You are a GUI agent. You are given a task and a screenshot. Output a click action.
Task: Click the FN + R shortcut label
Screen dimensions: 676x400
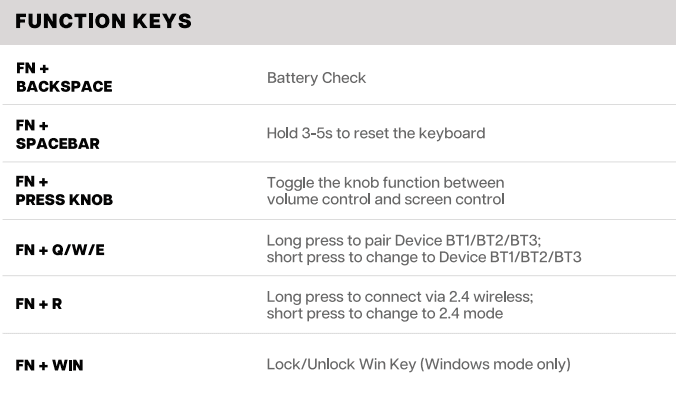39,303
